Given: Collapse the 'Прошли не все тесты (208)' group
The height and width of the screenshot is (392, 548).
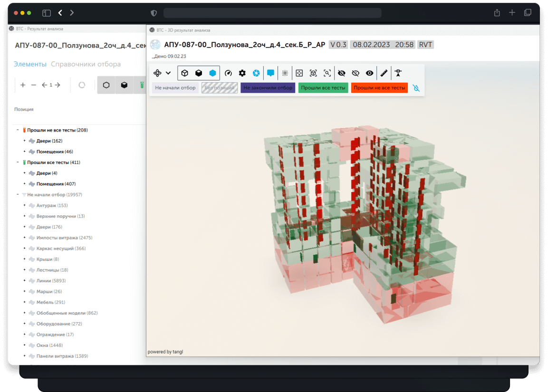Looking at the screenshot, I should pyautogui.click(x=18, y=130).
